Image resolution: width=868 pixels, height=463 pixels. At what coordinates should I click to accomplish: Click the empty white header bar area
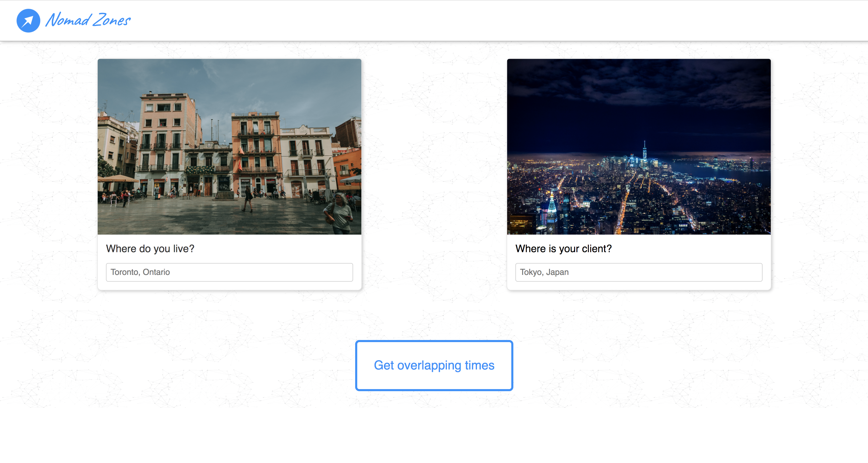pyautogui.click(x=472, y=20)
